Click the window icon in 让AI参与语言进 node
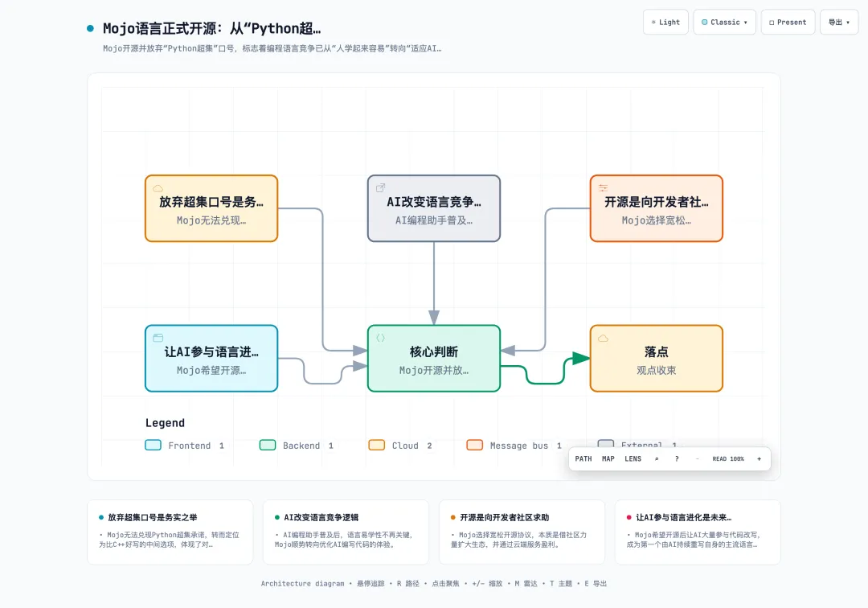This screenshot has width=868, height=608. (x=158, y=338)
